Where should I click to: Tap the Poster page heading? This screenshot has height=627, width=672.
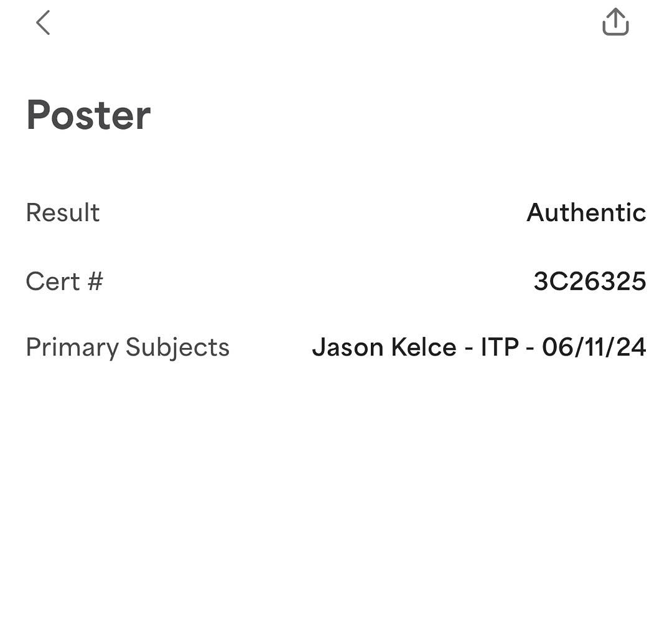tap(88, 115)
